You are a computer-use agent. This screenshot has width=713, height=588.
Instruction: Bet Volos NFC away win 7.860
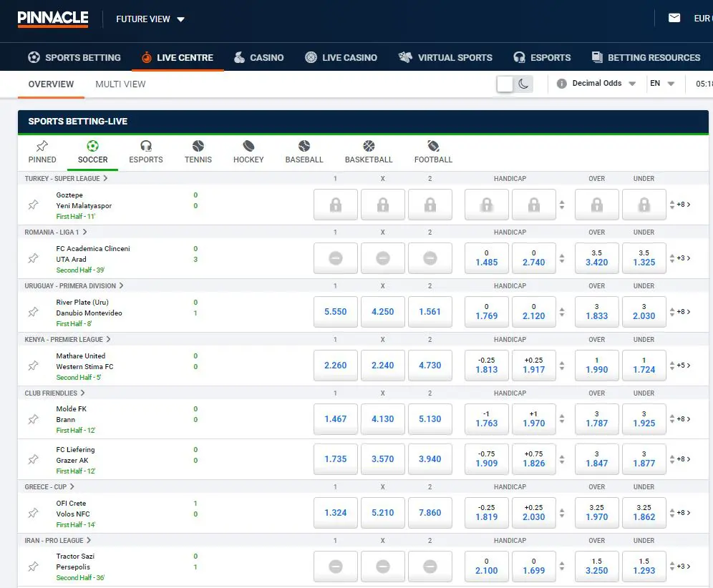point(430,513)
